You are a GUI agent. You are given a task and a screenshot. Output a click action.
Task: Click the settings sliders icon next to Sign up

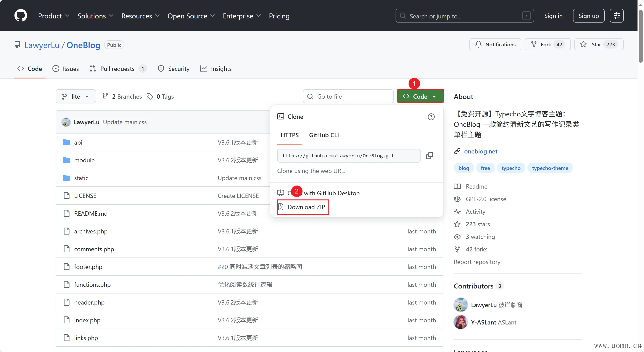(x=616, y=16)
